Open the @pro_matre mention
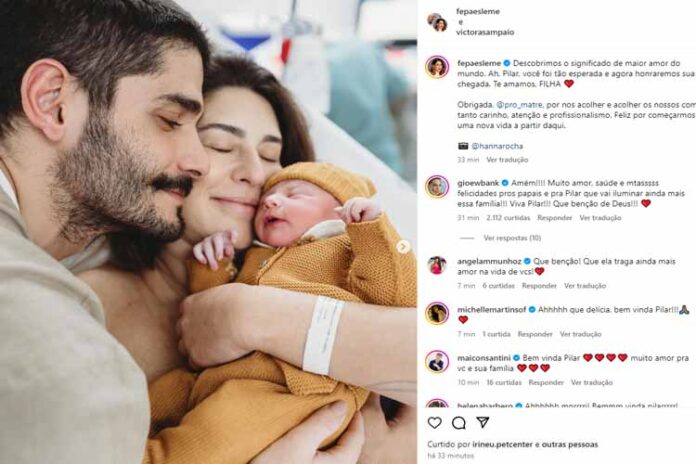 pos(519,105)
